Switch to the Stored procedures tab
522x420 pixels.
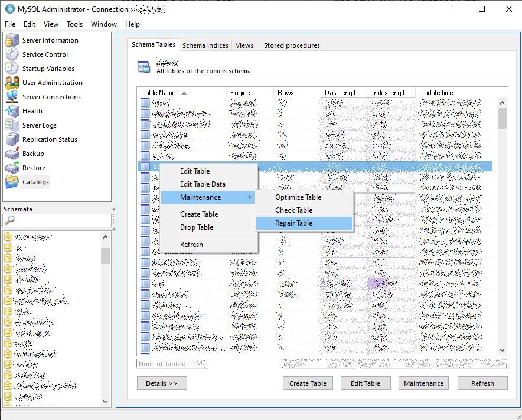point(292,45)
